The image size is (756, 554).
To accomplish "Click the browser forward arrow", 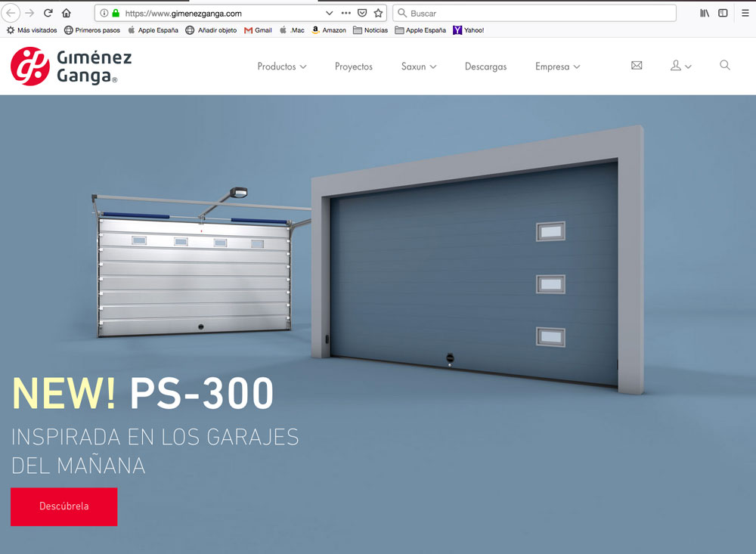I will [29, 13].
